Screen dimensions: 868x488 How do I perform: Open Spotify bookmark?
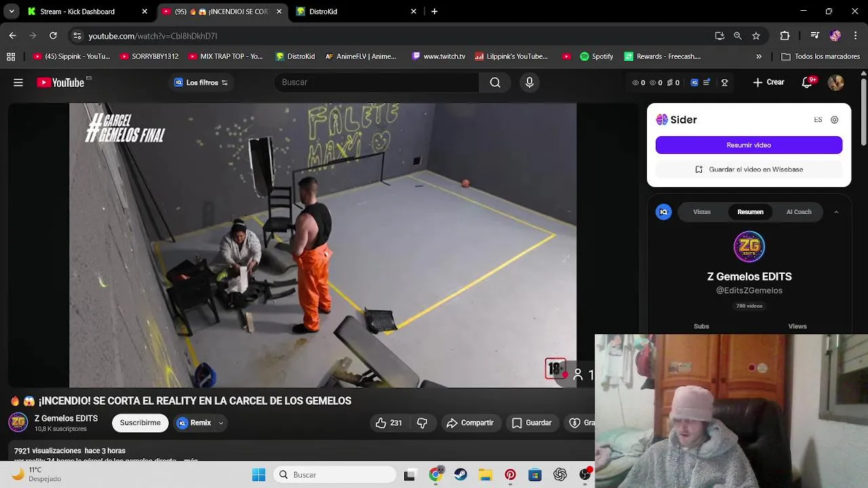[596, 57]
